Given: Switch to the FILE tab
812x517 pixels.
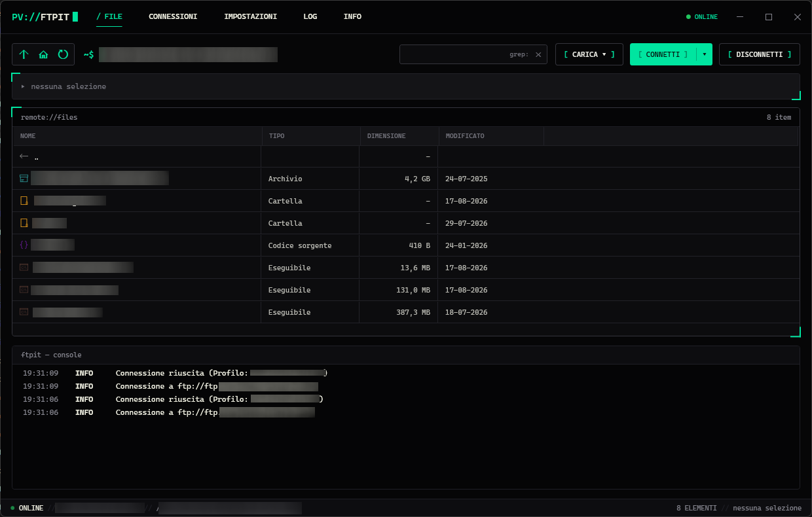Looking at the screenshot, I should pos(109,16).
